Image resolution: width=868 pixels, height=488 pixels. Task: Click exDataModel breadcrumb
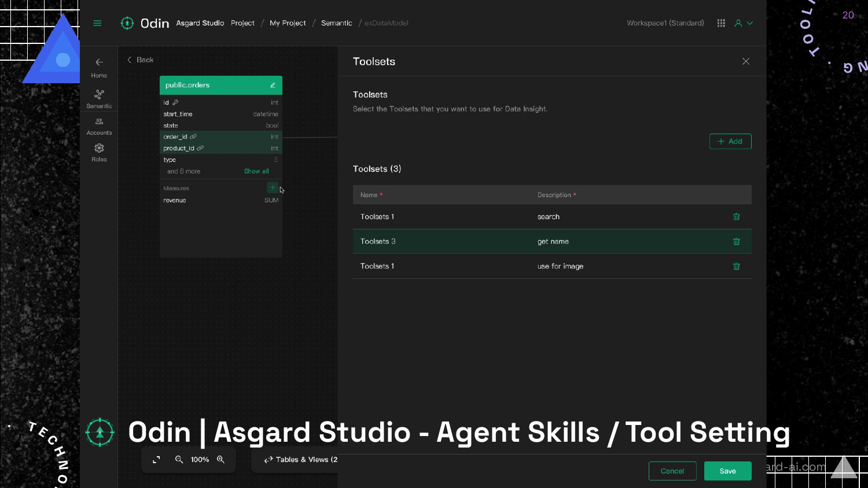coord(387,23)
